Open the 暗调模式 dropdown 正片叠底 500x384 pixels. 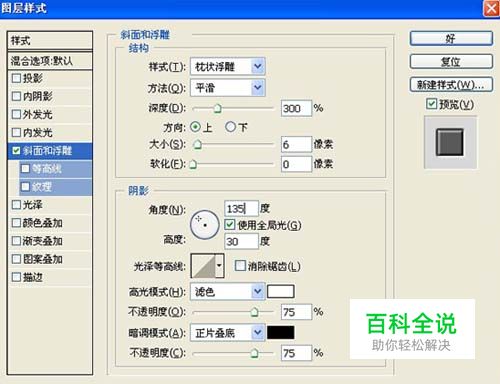coord(228,333)
